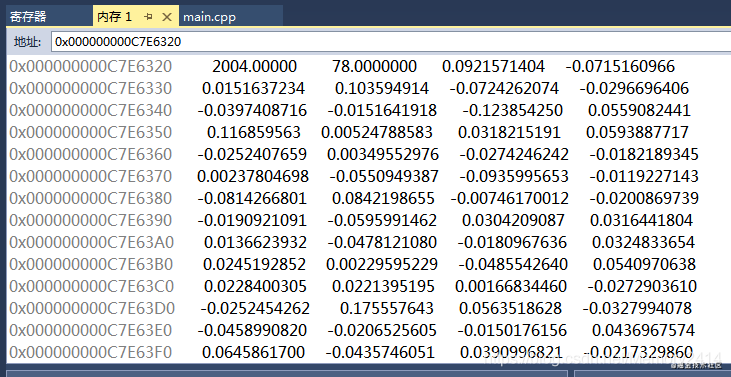Select the 地址 label
The image size is (731, 377).
tap(28, 42)
